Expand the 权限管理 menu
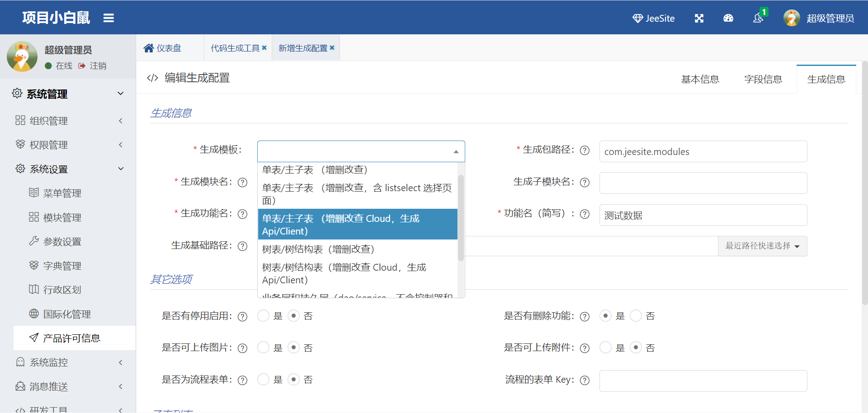This screenshot has width=868, height=413. coord(68,145)
